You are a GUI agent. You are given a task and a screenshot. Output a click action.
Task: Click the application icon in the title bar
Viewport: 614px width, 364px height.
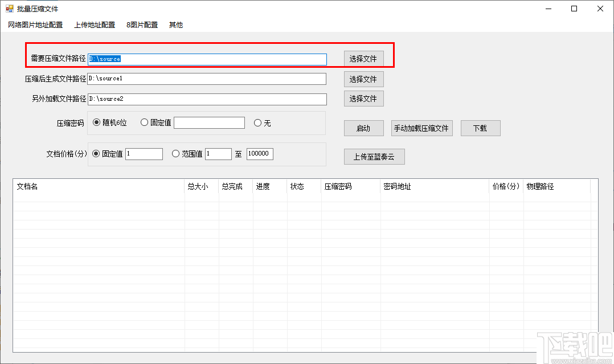(9, 9)
